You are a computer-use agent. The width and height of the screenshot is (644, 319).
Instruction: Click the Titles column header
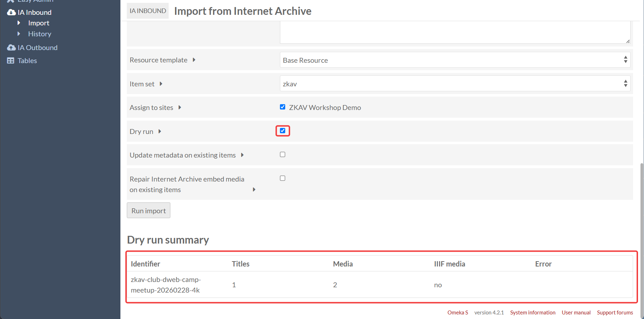point(240,264)
